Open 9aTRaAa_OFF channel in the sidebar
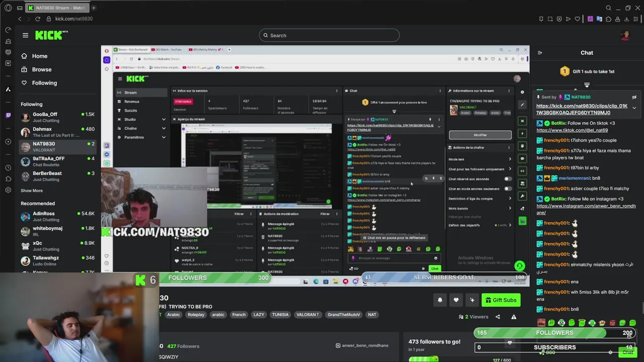Screen dimensions: 644x362 click(57, 161)
